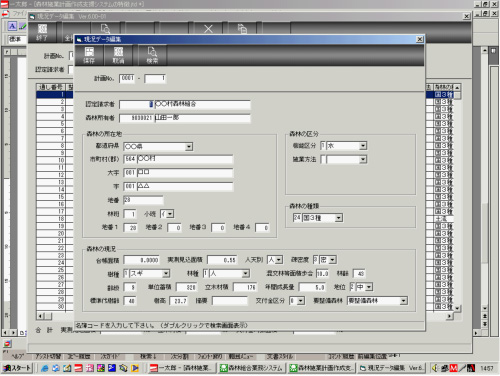The height and width of the screenshot is (376, 500).
Task: Click the 地番2 input field
Action: 174,228
